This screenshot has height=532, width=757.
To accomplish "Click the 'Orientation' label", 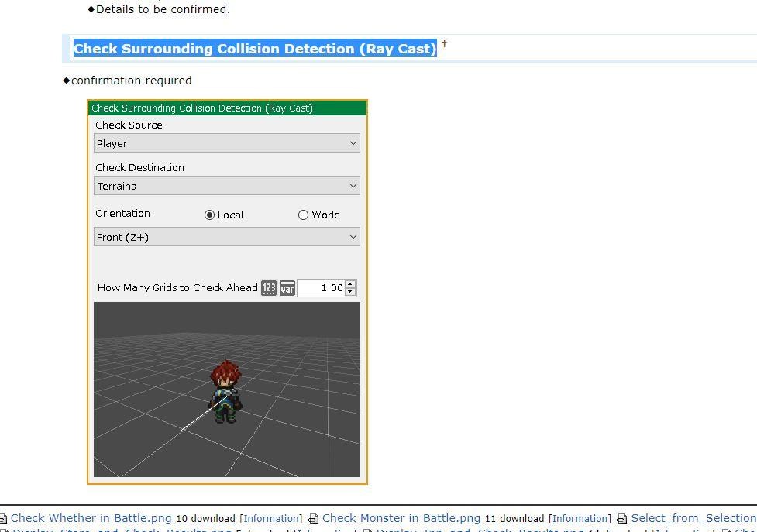I will click(122, 213).
